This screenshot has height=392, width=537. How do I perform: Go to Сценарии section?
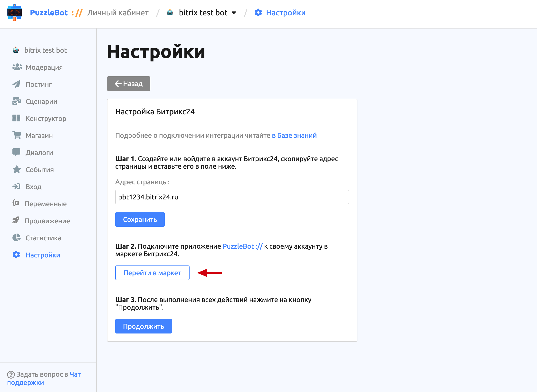click(41, 101)
